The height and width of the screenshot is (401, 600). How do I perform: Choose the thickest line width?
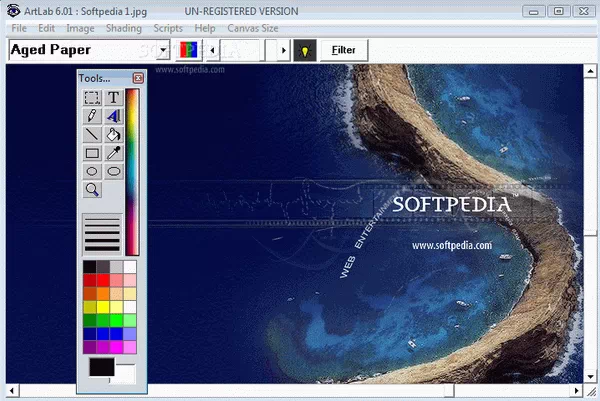[102, 248]
